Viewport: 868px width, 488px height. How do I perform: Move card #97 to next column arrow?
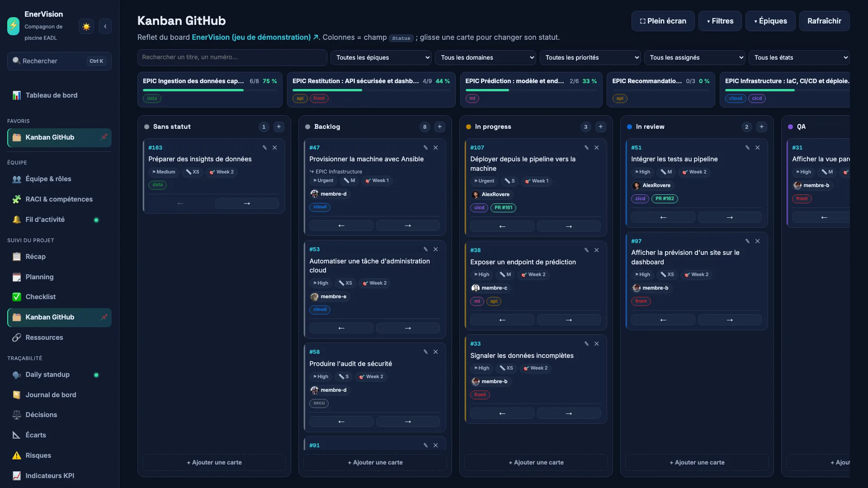pos(730,320)
